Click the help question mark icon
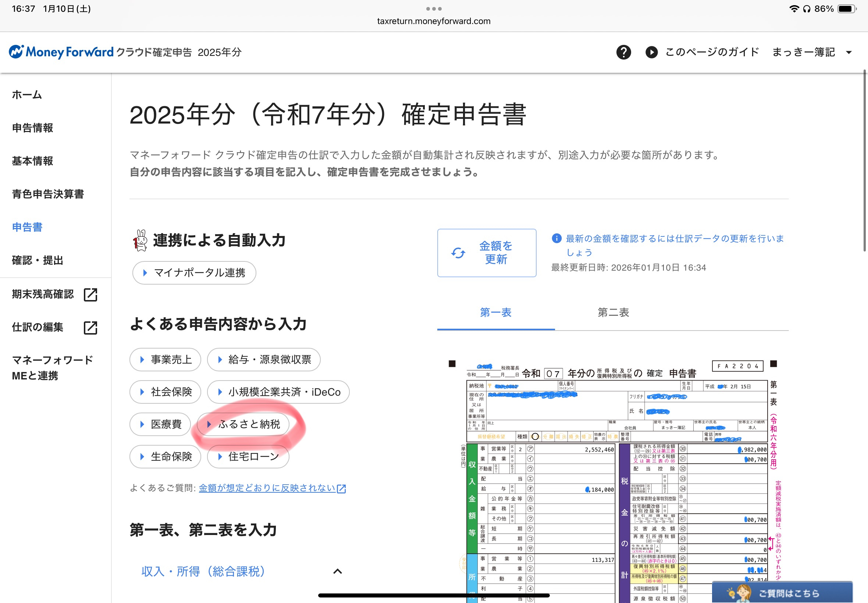Viewport: 868px width, 603px height. click(x=623, y=52)
